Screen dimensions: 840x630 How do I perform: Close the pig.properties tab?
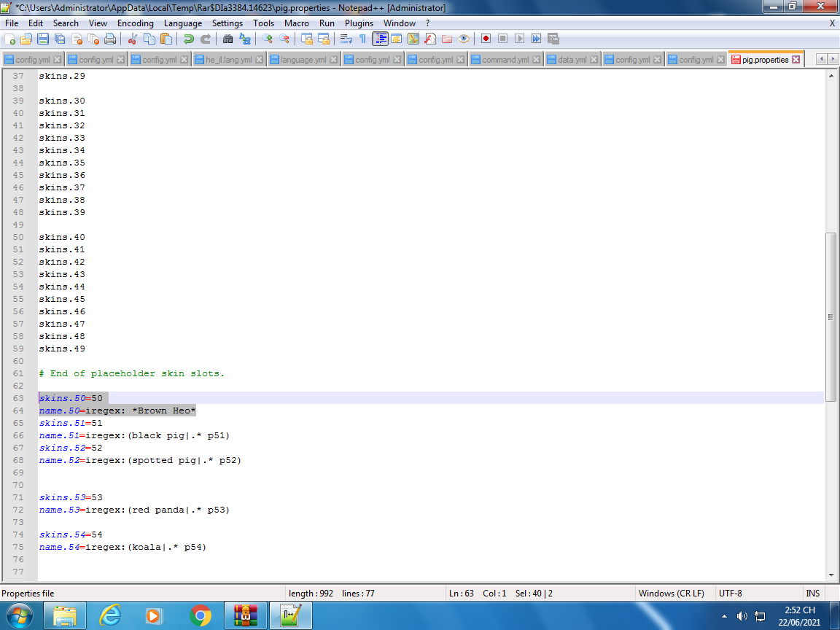pyautogui.click(x=796, y=60)
